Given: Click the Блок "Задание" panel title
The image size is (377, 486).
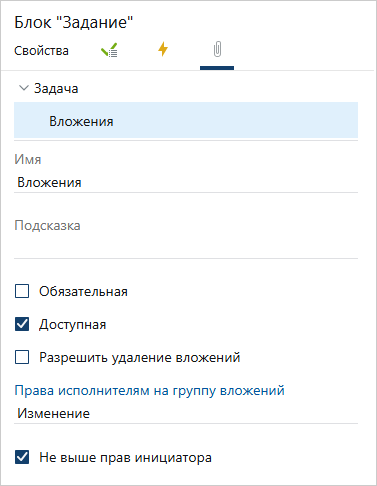Looking at the screenshot, I should click(x=74, y=23).
